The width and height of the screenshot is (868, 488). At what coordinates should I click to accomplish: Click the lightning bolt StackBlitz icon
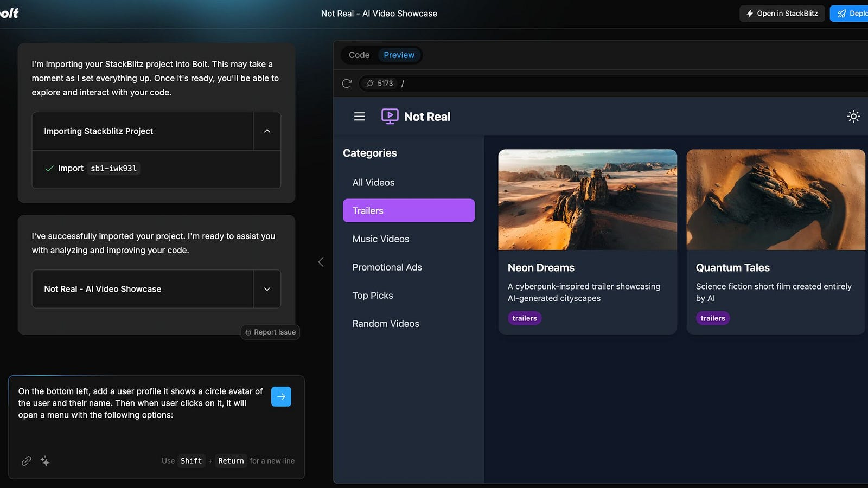pyautogui.click(x=750, y=14)
